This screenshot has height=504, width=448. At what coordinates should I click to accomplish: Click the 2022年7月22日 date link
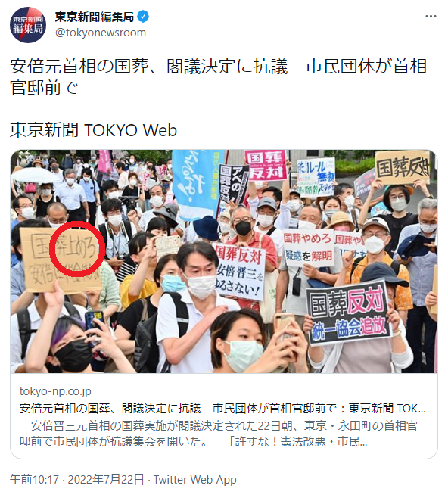click(106, 479)
